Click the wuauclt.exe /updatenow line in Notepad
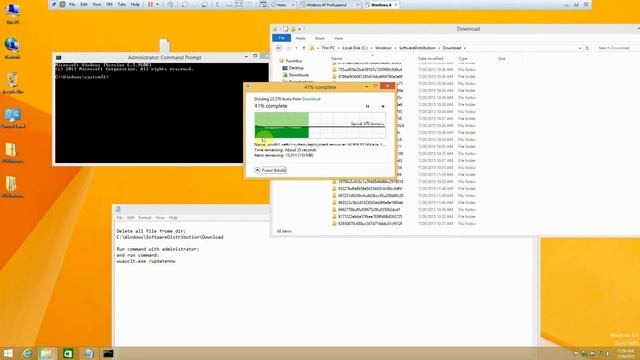This screenshot has height=360, width=640. point(146,261)
